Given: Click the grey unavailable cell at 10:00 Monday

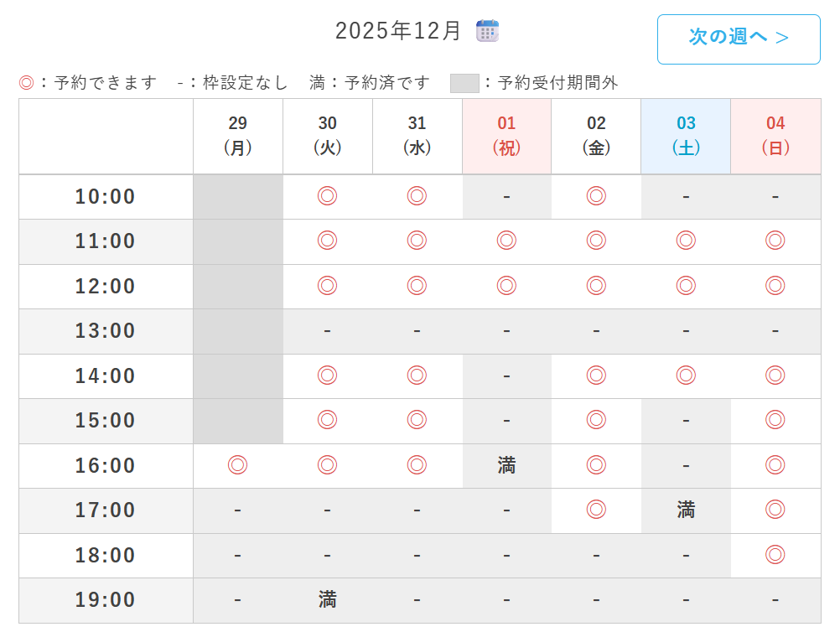Looking at the screenshot, I should 238,196.
